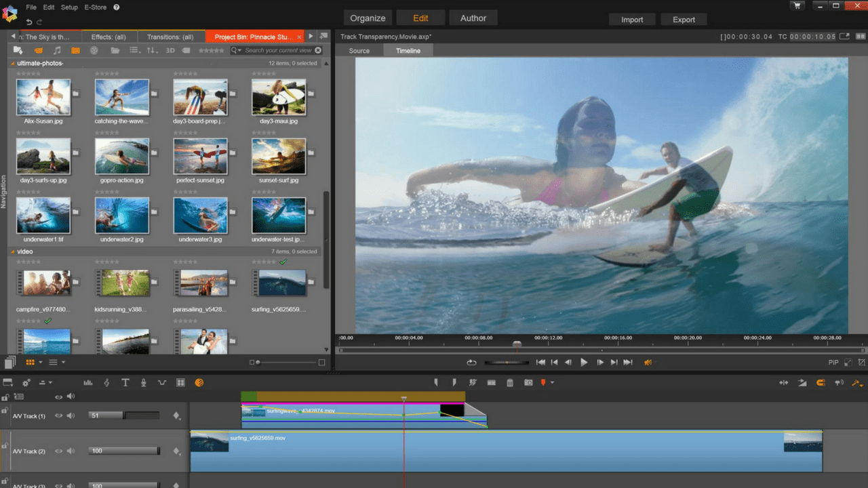Take a snapshot with the camera icon

528,383
